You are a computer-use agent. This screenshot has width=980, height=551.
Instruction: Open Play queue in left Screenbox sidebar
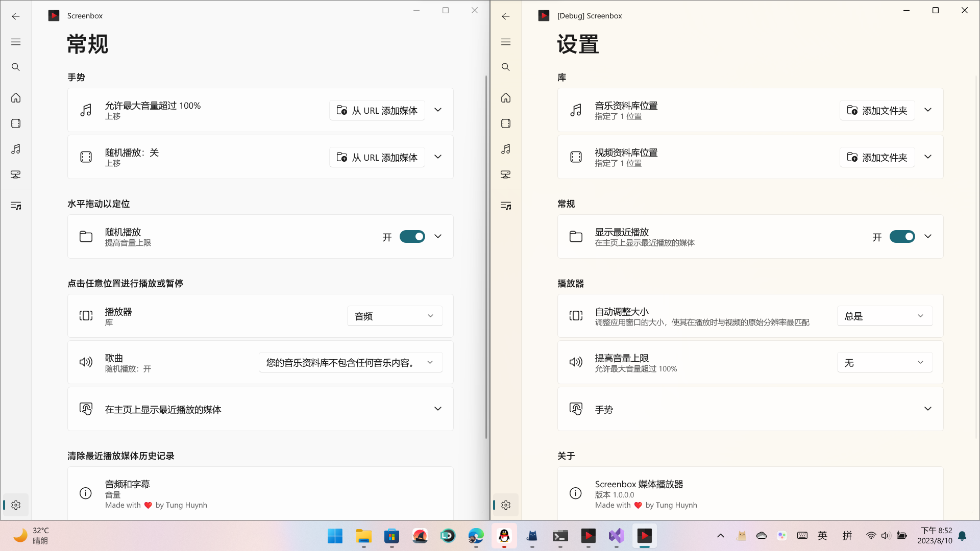[16, 206]
